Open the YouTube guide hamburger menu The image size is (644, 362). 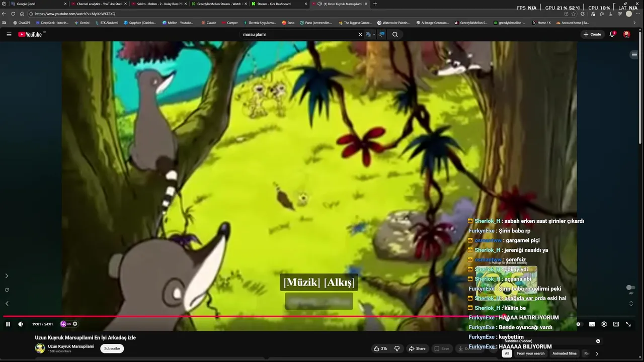[x=9, y=34]
